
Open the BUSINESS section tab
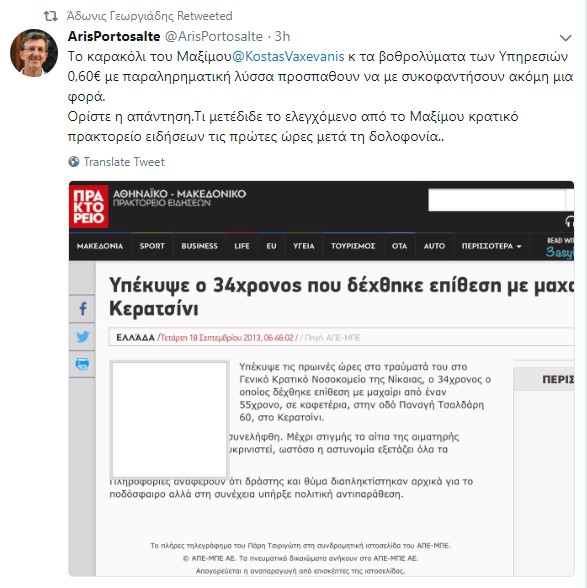199,246
